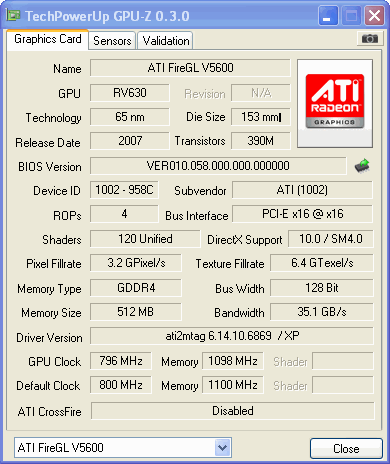
Task: Click the Default Clock field 800 MHz
Action: tap(121, 385)
